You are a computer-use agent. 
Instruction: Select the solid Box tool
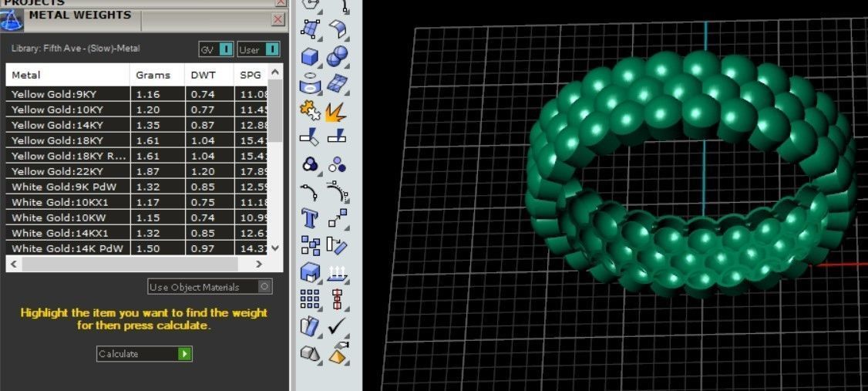pos(311,56)
